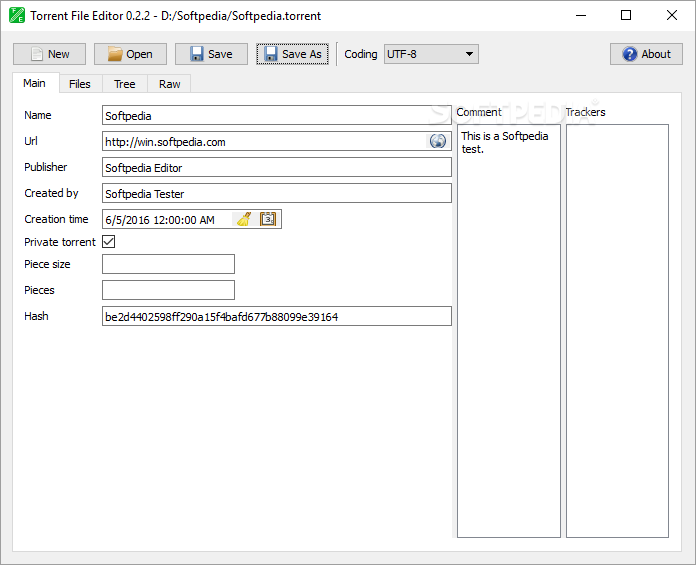The width and height of the screenshot is (696, 565).
Task: Minimize the Torrent File Editor window
Action: click(581, 16)
